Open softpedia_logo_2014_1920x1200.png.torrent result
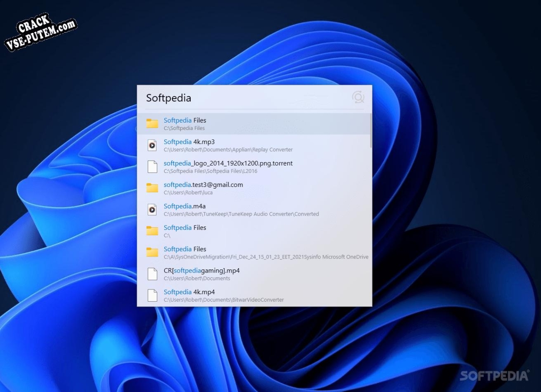This screenshot has height=392, width=541. pos(228,163)
